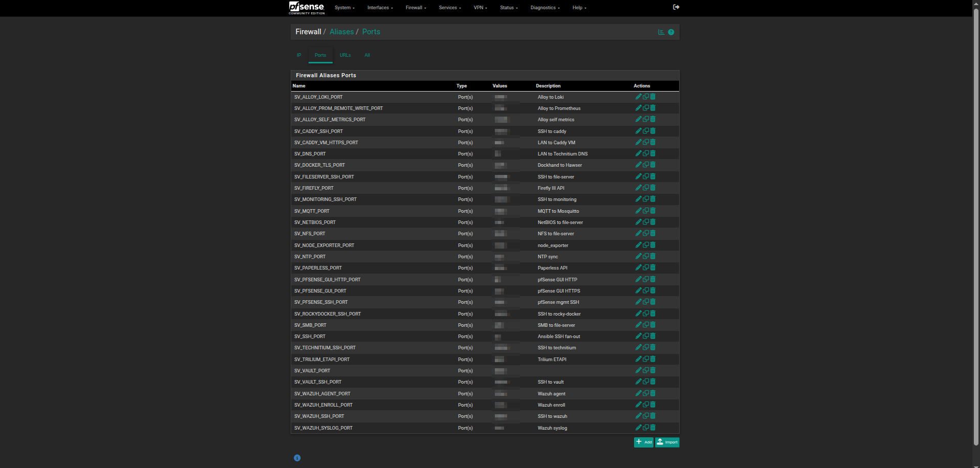Open the Help dropdown menu

point(579,8)
